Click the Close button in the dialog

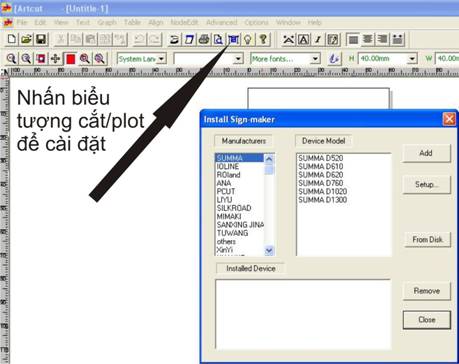point(427,320)
